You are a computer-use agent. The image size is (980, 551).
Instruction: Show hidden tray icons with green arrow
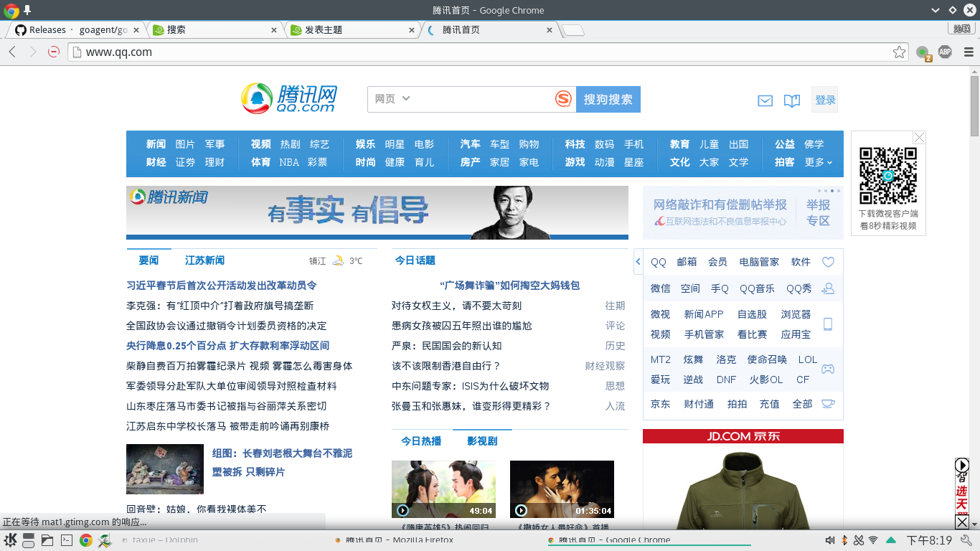tap(890, 540)
